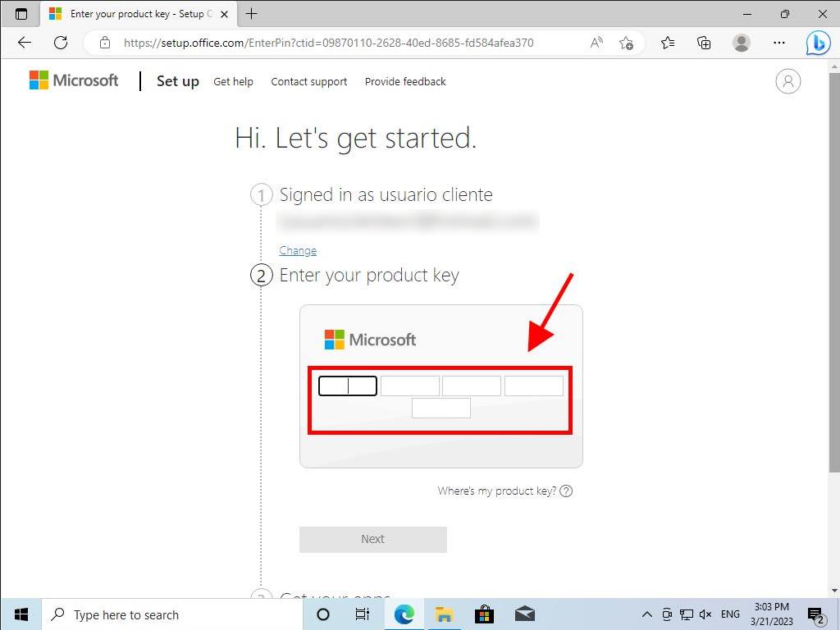840x630 pixels.
Task: Add this page to favorites
Action: pos(626,43)
